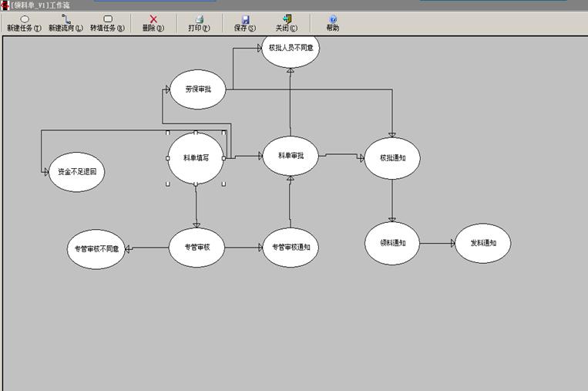
Task: Select the 专管审核不同意 node
Action: pyautogui.click(x=96, y=249)
